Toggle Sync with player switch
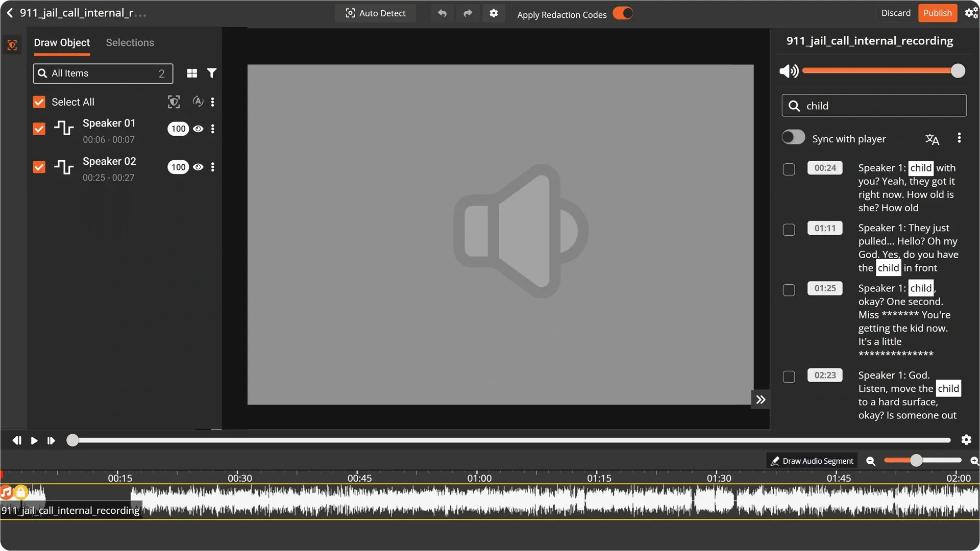980x551 pixels. point(793,138)
